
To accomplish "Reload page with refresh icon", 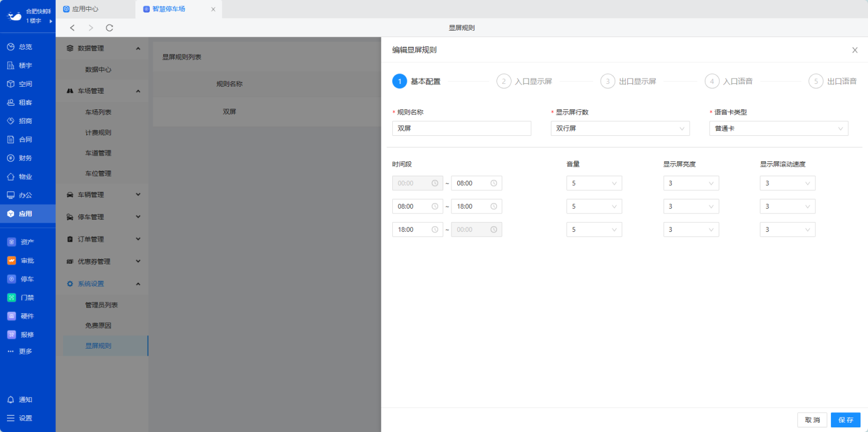I will (109, 28).
